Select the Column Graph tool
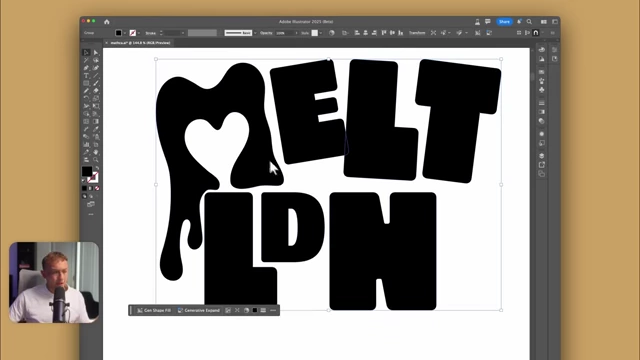Image resolution: width=640 pixels, height=360 pixels. click(x=86, y=144)
